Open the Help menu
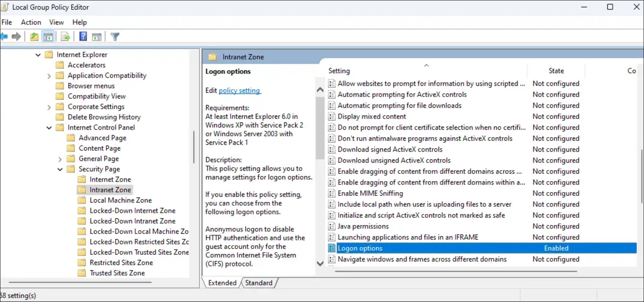644x302 pixels. pyautogui.click(x=79, y=22)
